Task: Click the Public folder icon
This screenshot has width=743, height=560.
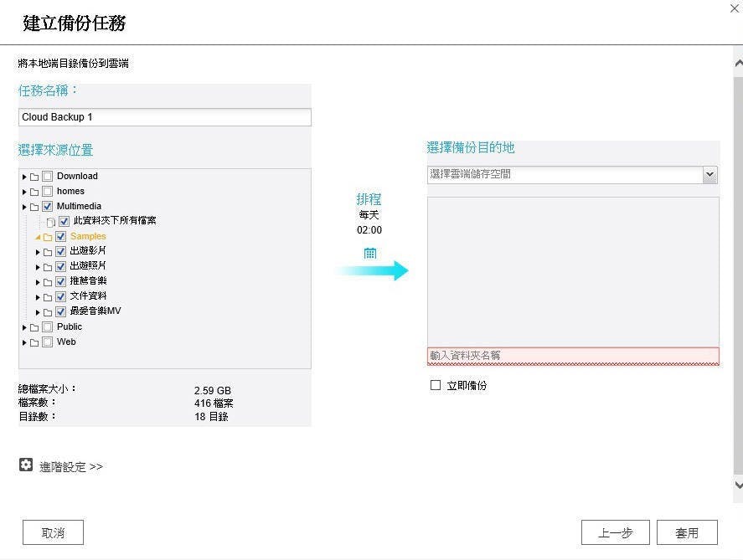Action: point(34,327)
